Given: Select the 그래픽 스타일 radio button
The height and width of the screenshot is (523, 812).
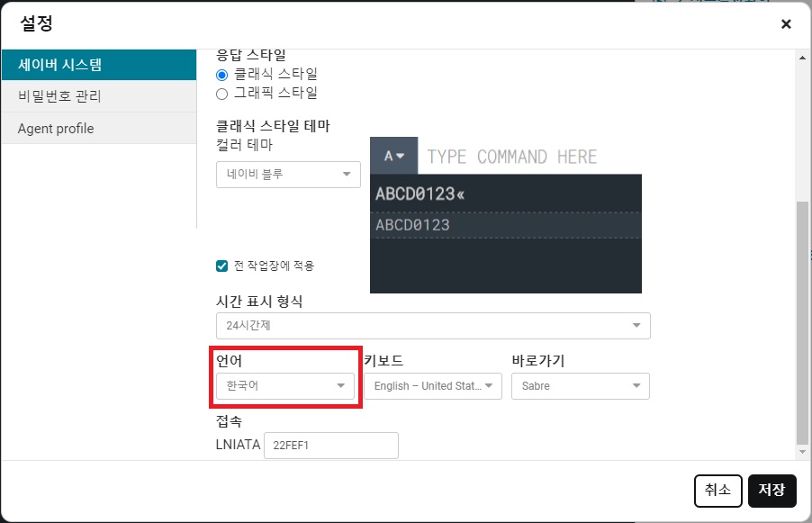Looking at the screenshot, I should [x=221, y=94].
